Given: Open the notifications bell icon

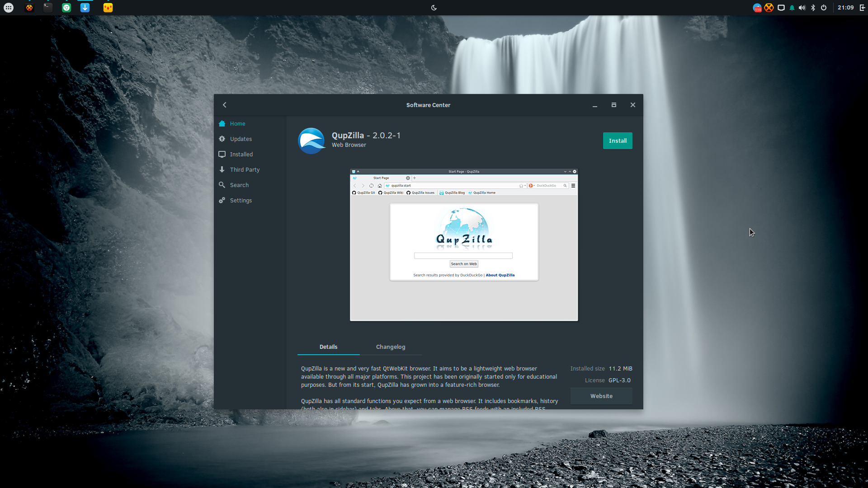Looking at the screenshot, I should (792, 8).
